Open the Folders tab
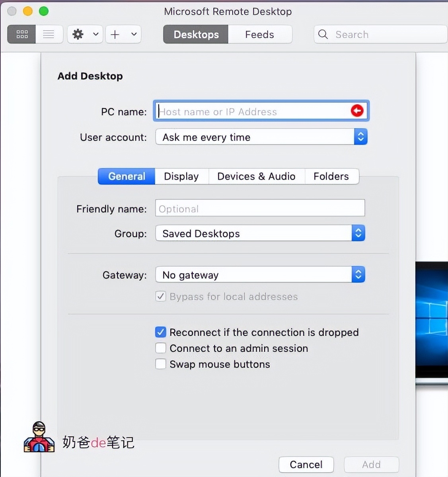448x477 pixels. point(331,176)
